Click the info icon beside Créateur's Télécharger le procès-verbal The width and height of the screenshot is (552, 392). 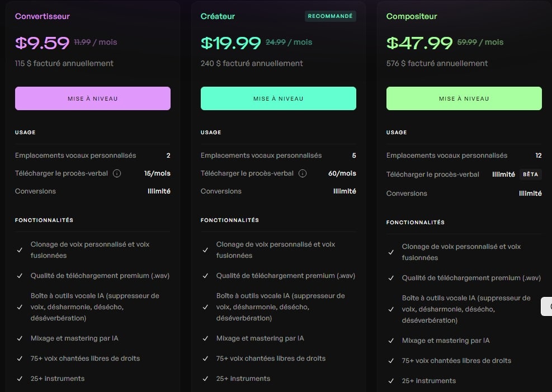(303, 173)
